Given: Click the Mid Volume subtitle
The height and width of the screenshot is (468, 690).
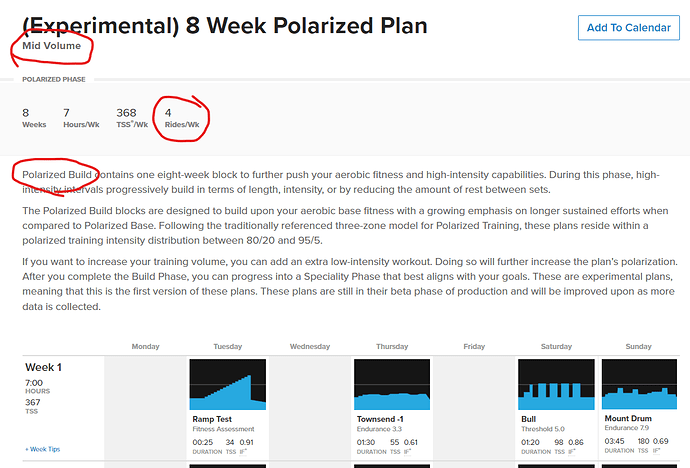Looking at the screenshot, I should [x=51, y=46].
